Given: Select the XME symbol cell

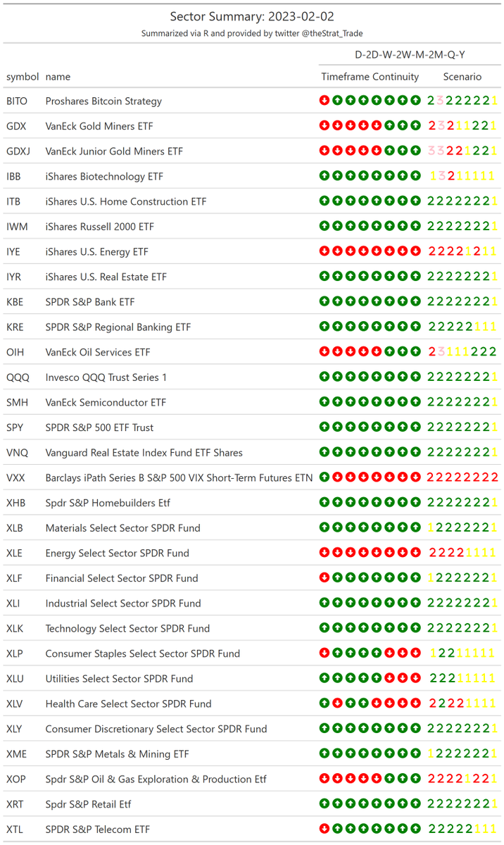Looking at the screenshot, I should tap(16, 754).
